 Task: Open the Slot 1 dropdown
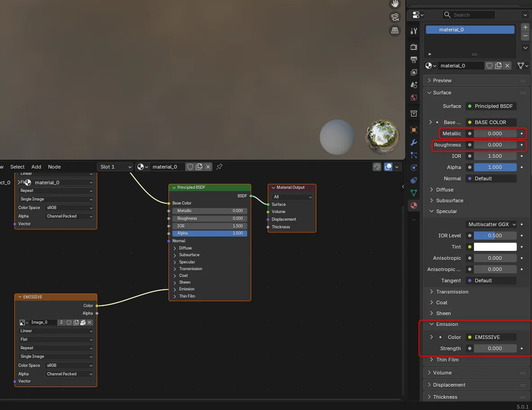(x=115, y=167)
